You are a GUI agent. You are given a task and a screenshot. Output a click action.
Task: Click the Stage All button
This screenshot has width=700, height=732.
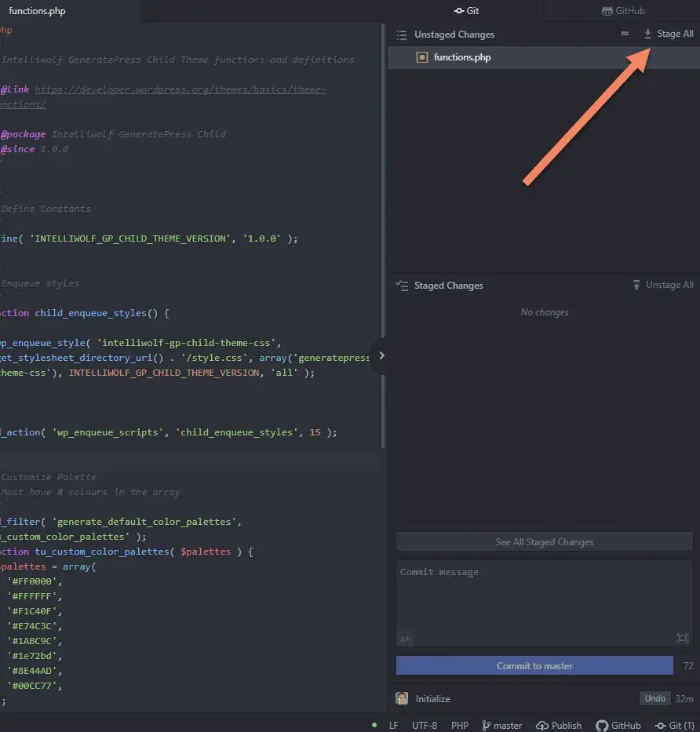pyautogui.click(x=669, y=34)
